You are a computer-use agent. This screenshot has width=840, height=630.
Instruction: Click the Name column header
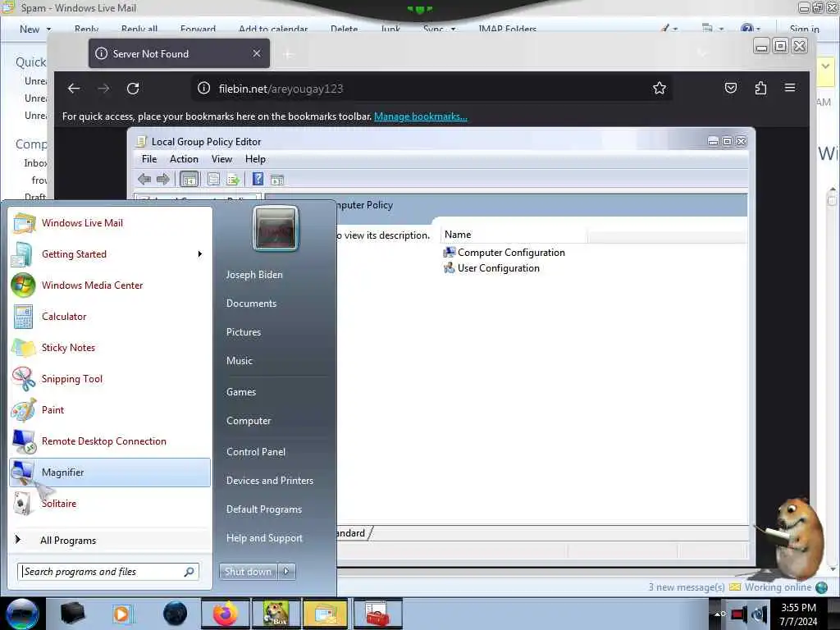pyautogui.click(x=514, y=235)
